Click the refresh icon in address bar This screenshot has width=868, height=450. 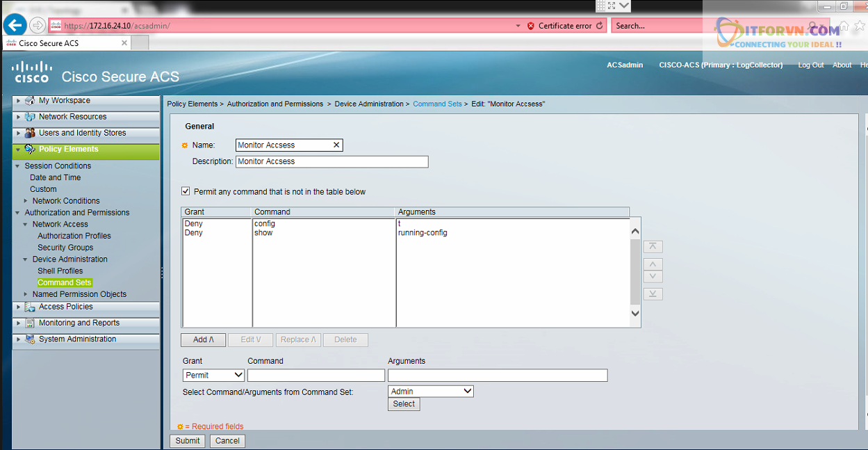pos(599,26)
